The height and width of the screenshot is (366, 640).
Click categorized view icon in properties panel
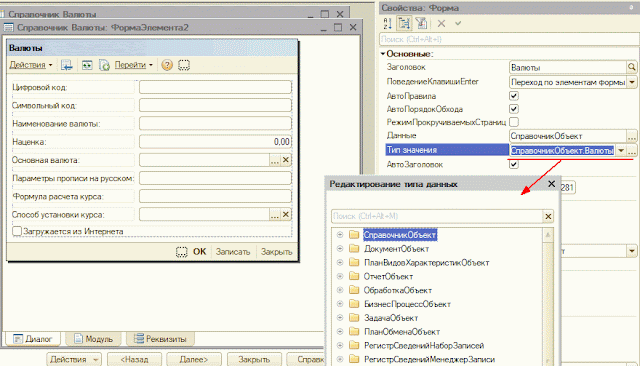pos(404,23)
